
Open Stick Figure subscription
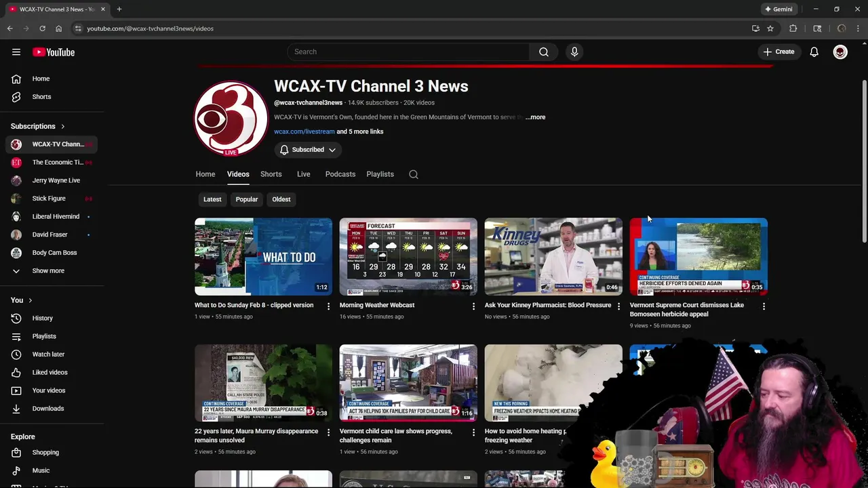pos(52,199)
